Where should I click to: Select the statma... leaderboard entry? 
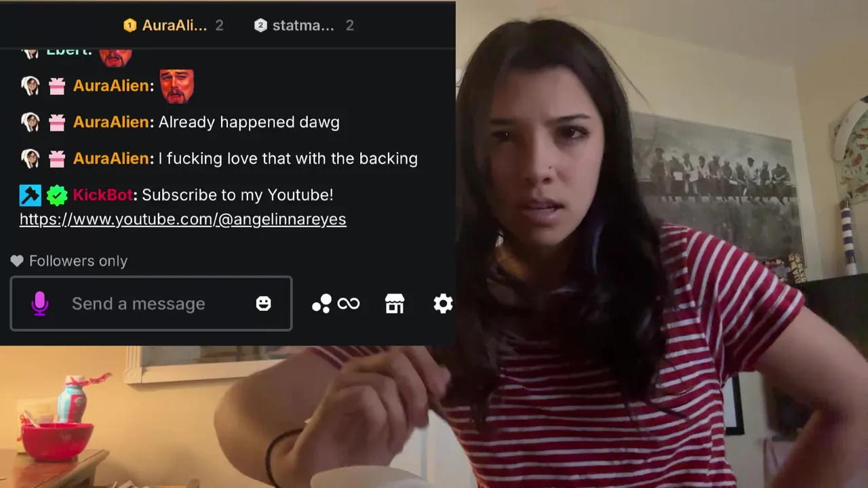[304, 26]
